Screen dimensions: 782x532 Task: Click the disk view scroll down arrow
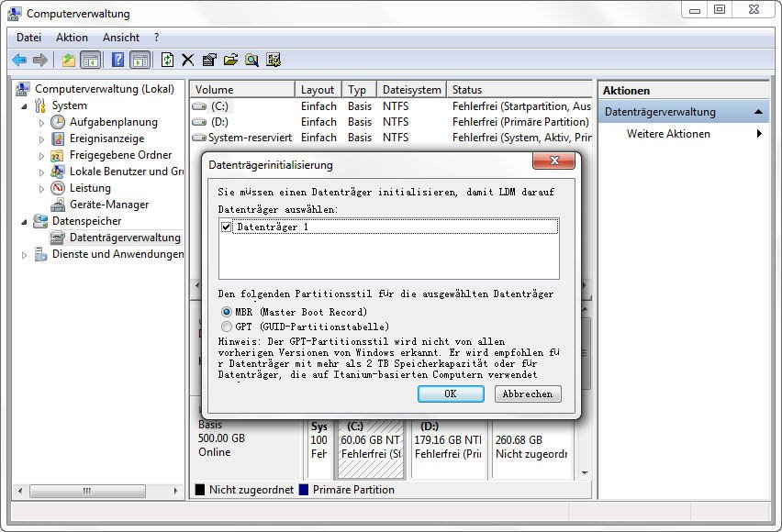point(585,472)
